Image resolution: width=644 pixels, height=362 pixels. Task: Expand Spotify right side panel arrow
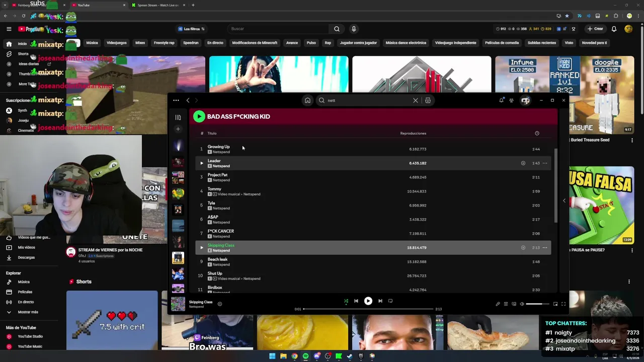(564, 201)
